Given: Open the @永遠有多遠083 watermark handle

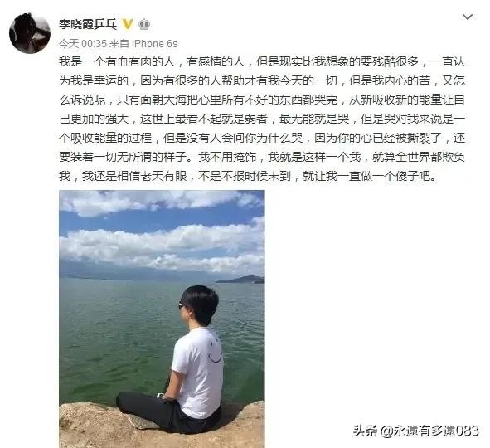Looking at the screenshot, I should [429, 431].
